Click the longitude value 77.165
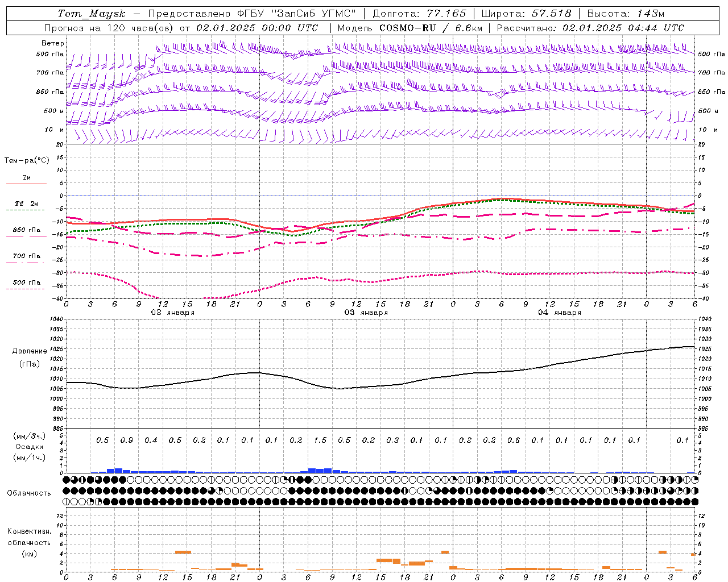The image size is (728, 582). click(x=446, y=14)
